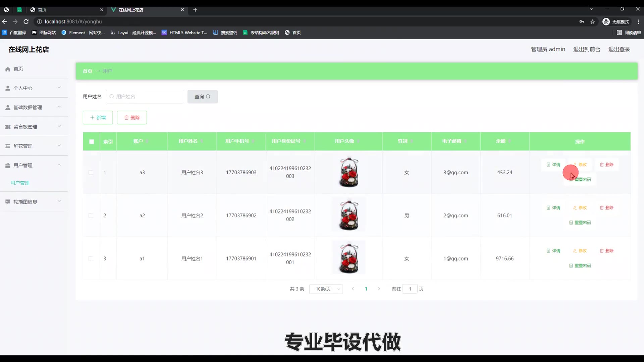
Task: Click the 新增 add button
Action: point(98,118)
